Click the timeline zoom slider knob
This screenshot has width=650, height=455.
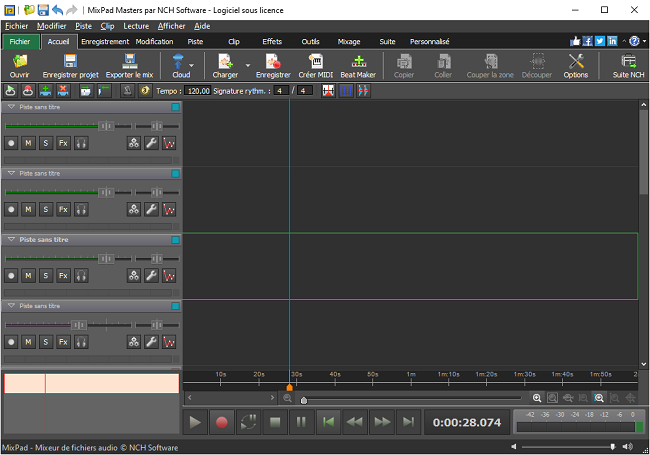(304, 400)
